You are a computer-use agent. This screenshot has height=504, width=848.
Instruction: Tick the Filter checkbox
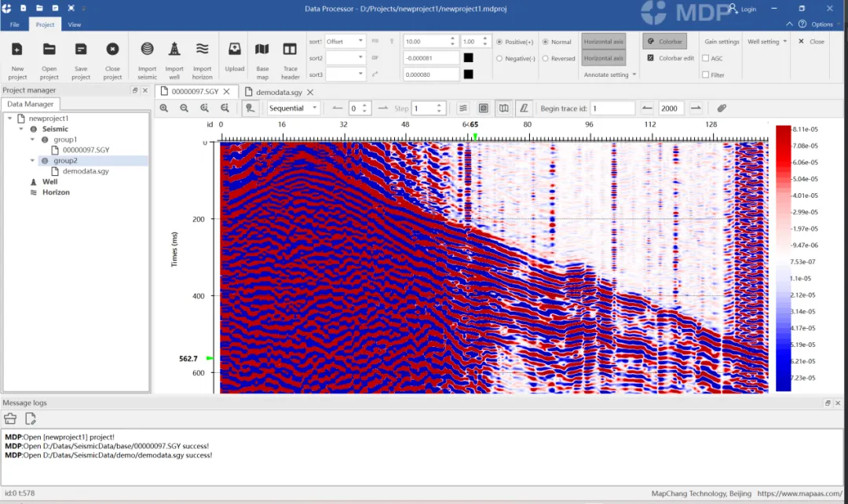coord(705,75)
